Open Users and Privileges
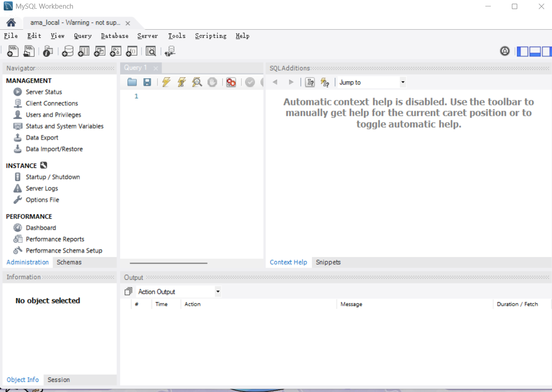 pyautogui.click(x=53, y=115)
